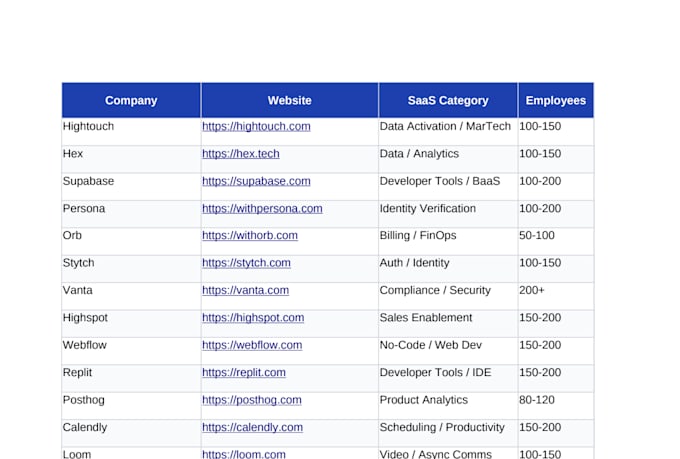Select the Calendly company cell
The image size is (680, 459).
coord(131,433)
